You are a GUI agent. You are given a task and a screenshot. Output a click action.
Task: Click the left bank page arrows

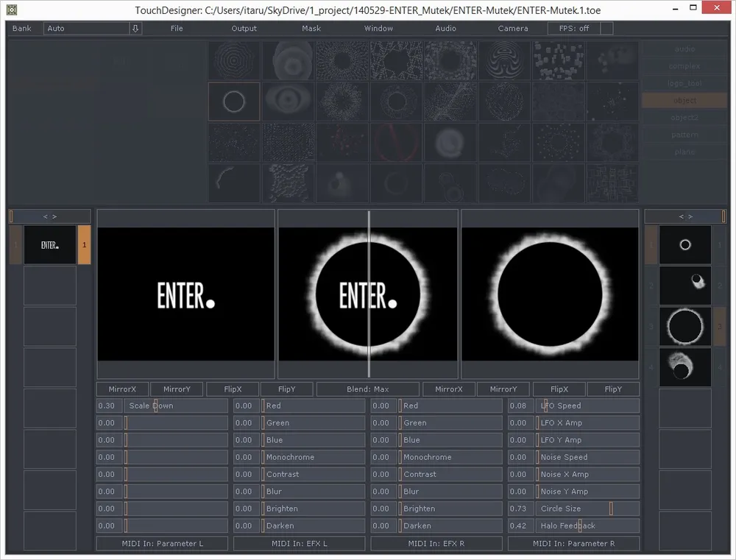[50, 216]
